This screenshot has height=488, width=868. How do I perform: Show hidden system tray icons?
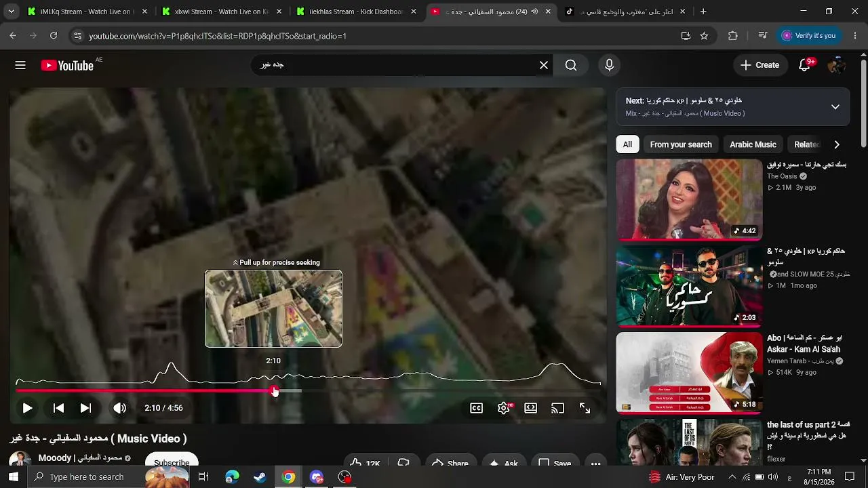pos(732,477)
